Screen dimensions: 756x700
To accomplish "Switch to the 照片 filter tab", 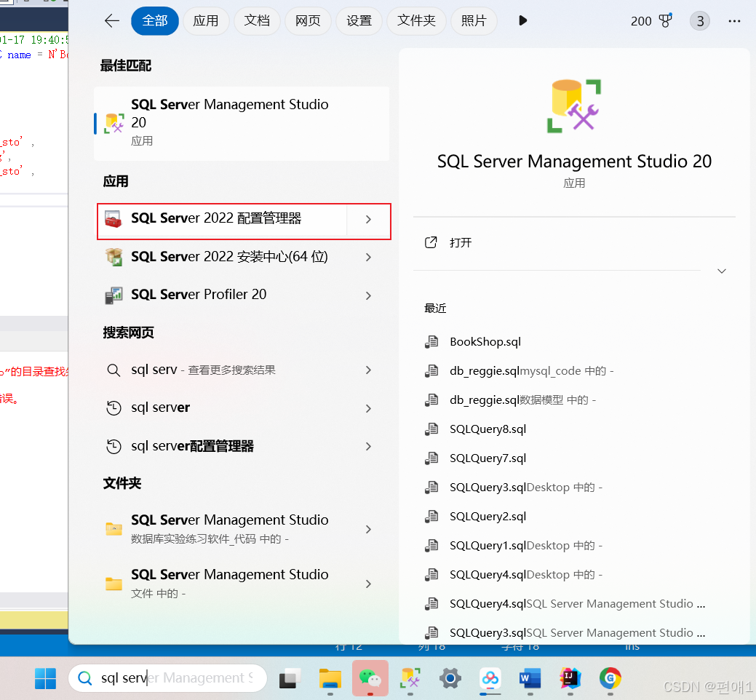I will pos(474,20).
